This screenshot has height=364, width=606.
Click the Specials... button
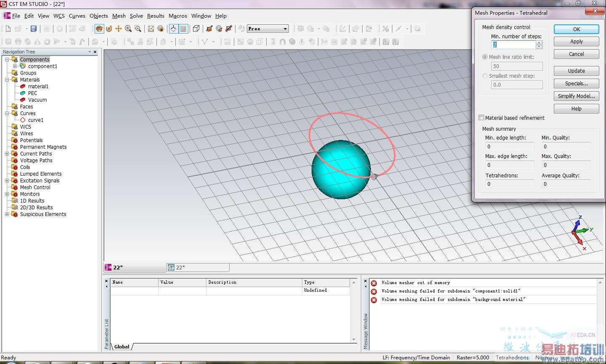point(576,83)
